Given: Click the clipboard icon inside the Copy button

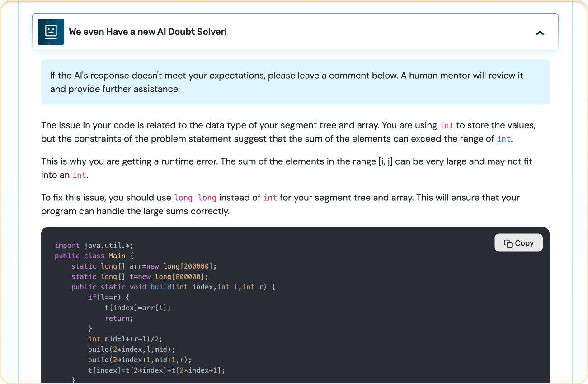Looking at the screenshot, I should (508, 243).
